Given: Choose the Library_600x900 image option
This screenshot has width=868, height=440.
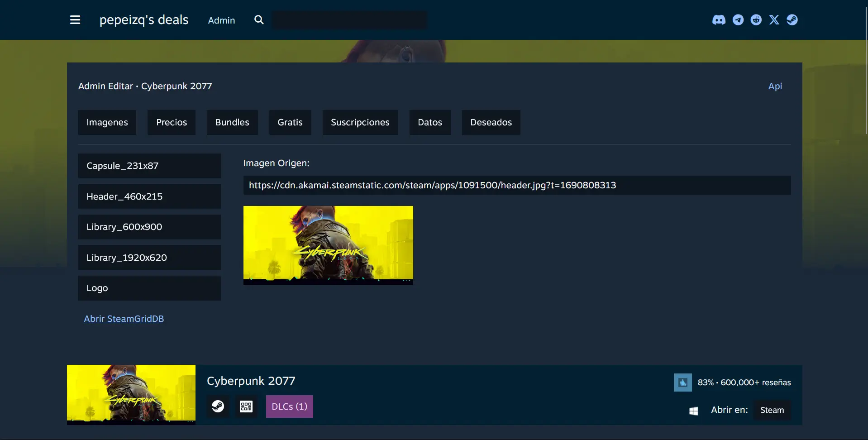Looking at the screenshot, I should [149, 227].
